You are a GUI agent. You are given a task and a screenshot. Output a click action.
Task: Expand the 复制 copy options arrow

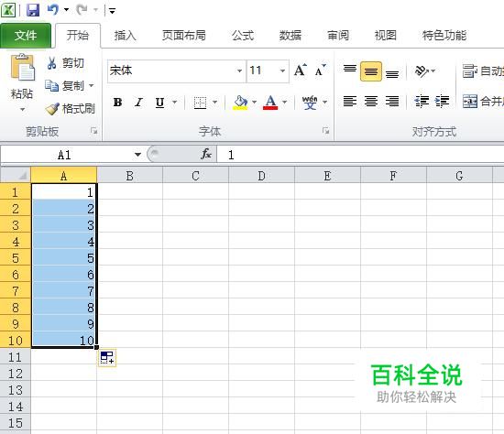92,86
